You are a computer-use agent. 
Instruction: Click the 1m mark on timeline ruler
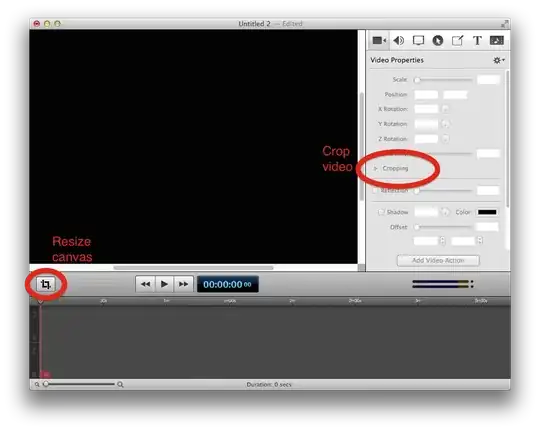[166, 301]
